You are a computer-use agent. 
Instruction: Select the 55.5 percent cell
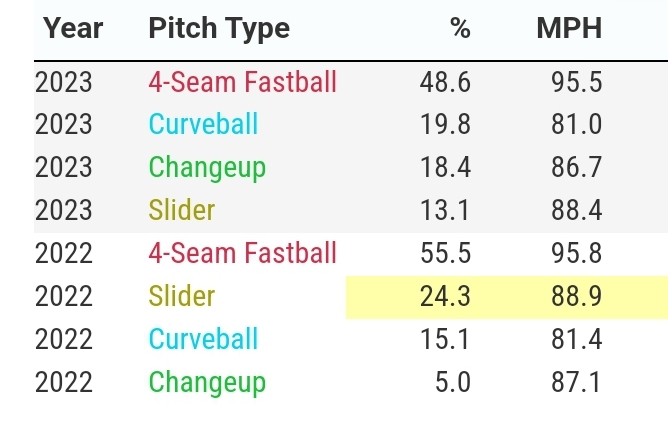click(445, 253)
